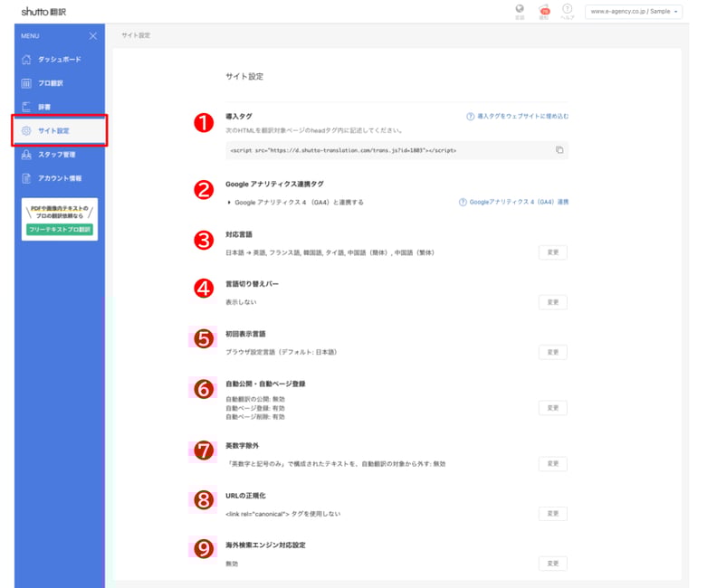Open the www.e-agency.co.jp / Sample dropdown
The image size is (707, 588).
[x=634, y=12]
